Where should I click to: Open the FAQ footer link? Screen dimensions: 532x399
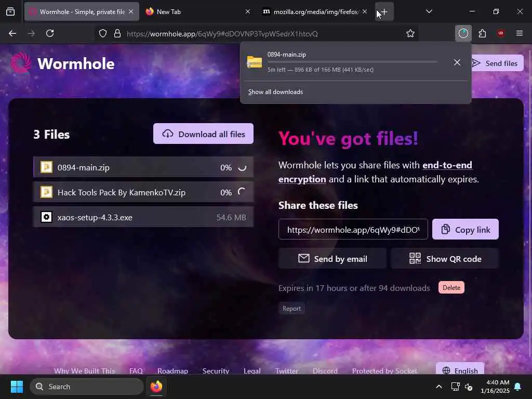pyautogui.click(x=136, y=370)
